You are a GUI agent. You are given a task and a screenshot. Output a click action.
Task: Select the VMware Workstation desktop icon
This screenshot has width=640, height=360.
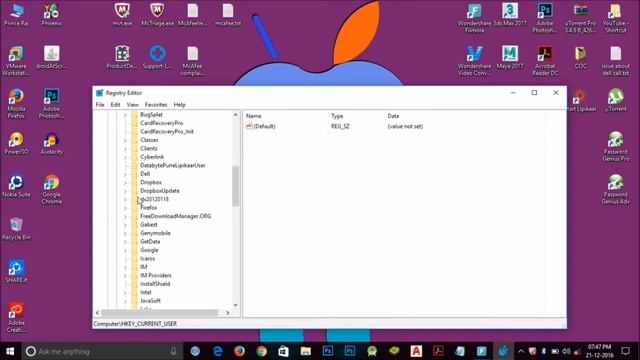pos(16,61)
